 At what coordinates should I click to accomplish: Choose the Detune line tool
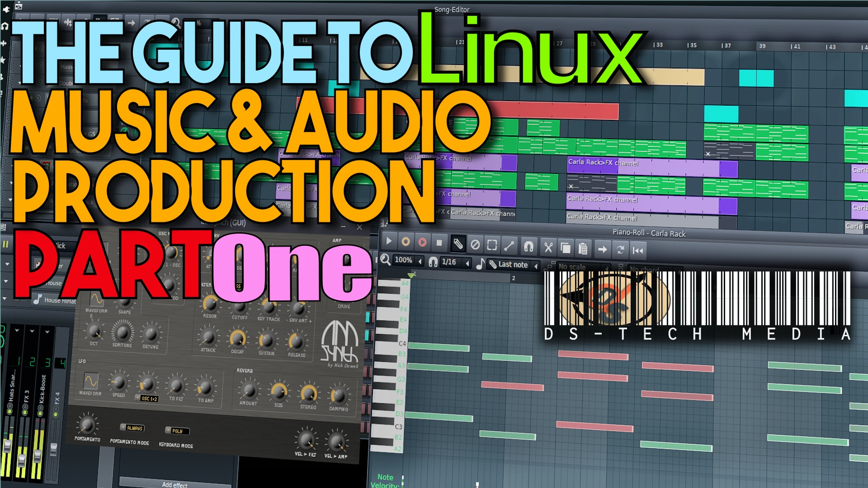[509, 246]
